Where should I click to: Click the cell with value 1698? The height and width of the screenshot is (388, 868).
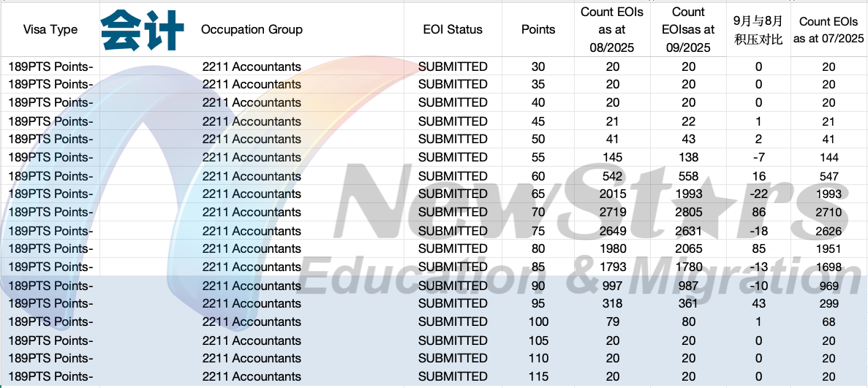[x=829, y=267]
